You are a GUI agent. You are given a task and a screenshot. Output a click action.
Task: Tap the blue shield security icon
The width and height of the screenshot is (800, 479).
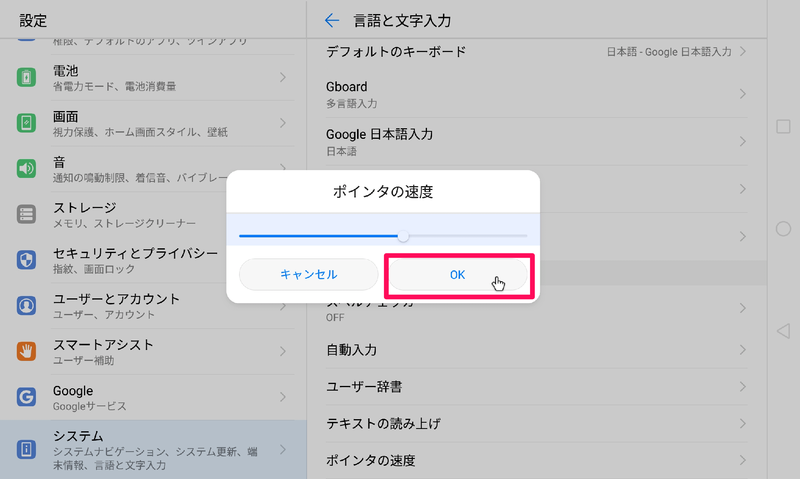point(26,260)
